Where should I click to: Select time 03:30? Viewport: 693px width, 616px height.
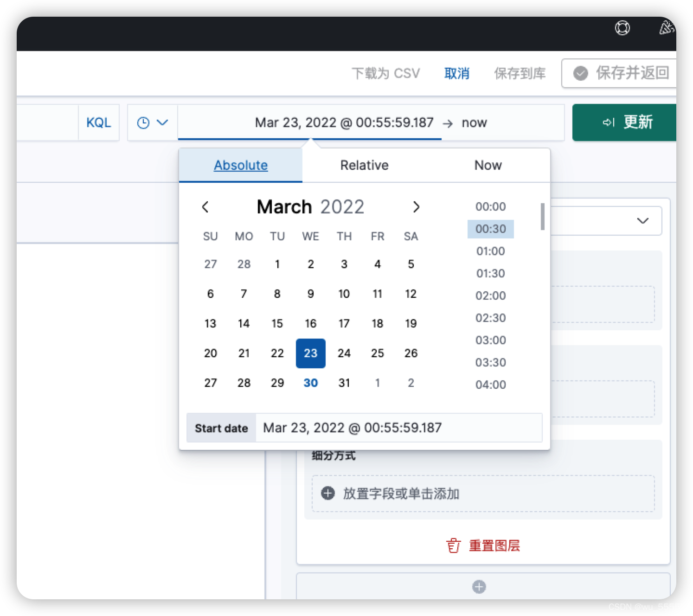click(491, 363)
